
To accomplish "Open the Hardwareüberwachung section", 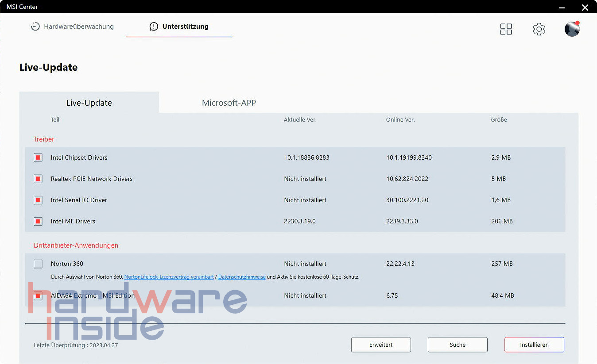I will [x=78, y=27].
